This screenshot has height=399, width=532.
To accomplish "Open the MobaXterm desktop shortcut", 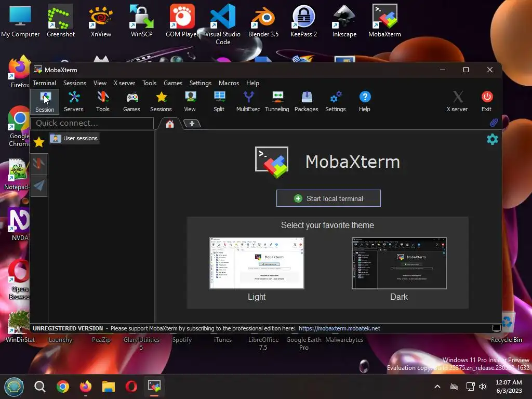I will [385, 21].
